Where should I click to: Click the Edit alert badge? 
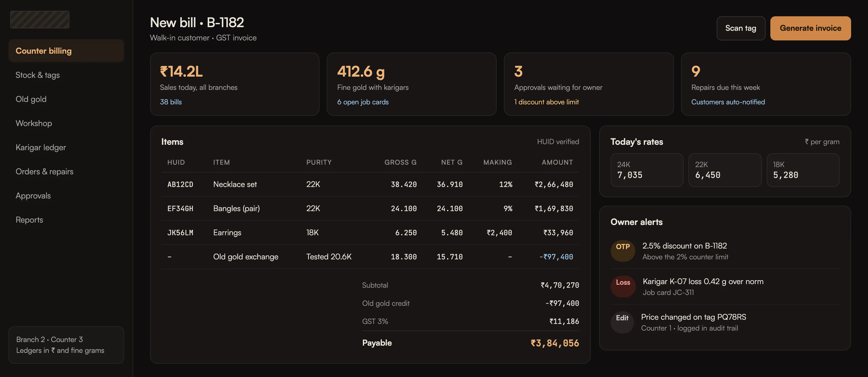[x=622, y=322]
